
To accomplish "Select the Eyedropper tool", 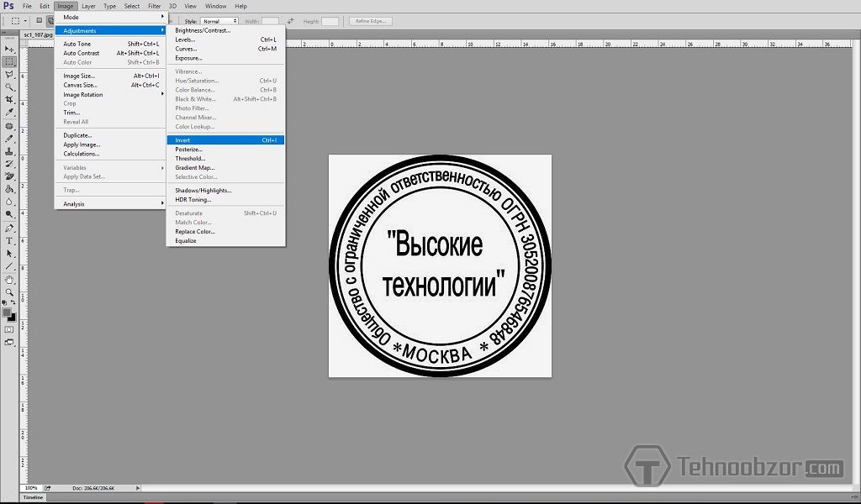I will (x=9, y=112).
